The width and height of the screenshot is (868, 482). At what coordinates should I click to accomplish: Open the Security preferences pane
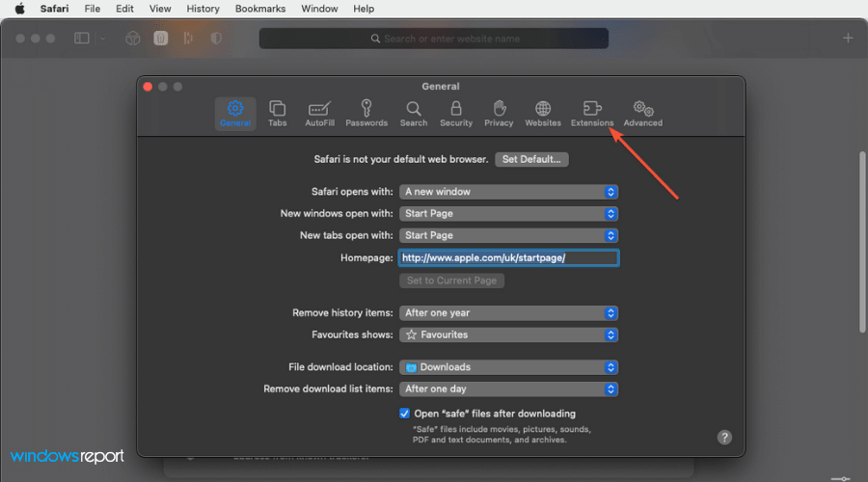coord(456,114)
